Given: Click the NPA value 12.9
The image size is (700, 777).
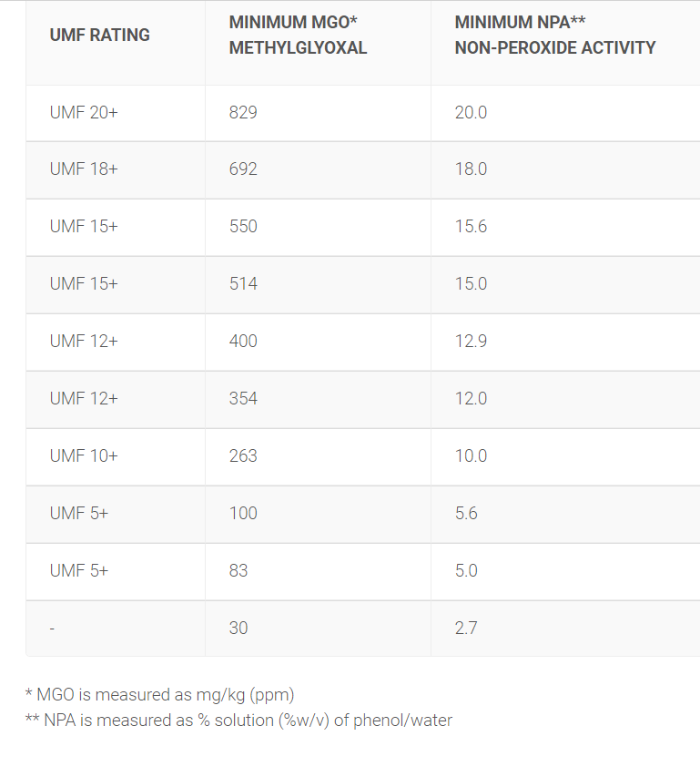Looking at the screenshot, I should (x=471, y=341).
